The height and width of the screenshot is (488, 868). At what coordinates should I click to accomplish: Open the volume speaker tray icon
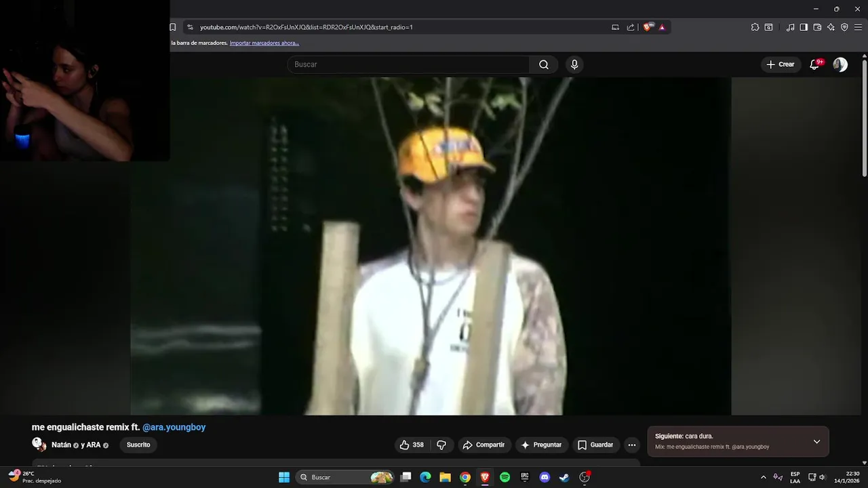pos(823,477)
